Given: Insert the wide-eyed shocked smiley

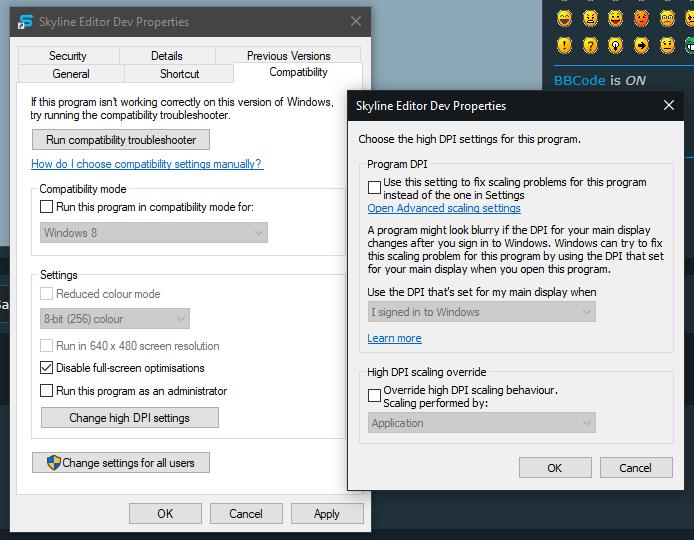Looking at the screenshot, I should (x=667, y=19).
